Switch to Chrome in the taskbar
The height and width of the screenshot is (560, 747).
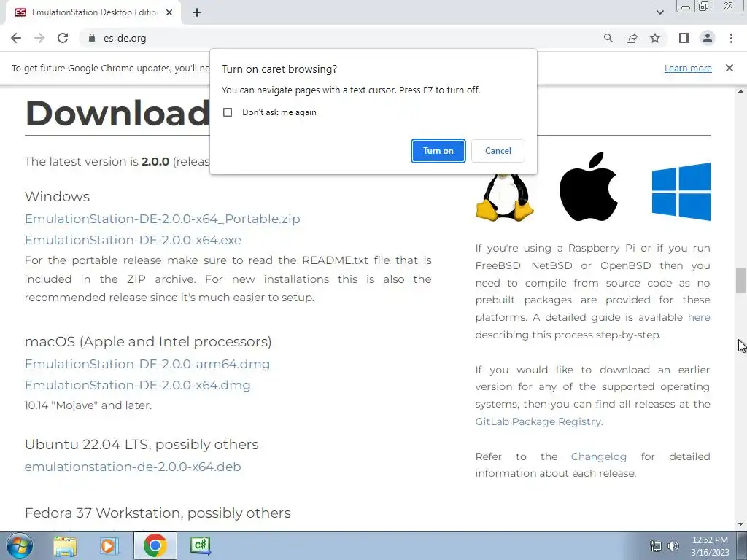(155, 545)
